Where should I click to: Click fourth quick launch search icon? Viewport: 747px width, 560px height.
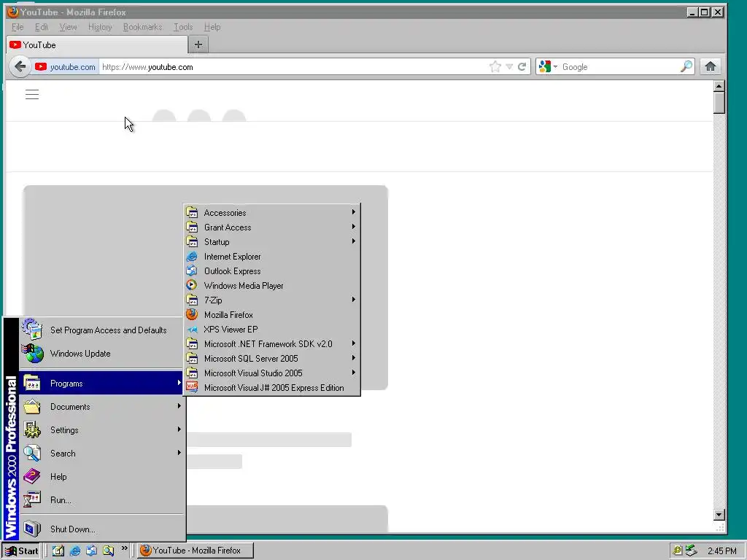coord(108,551)
